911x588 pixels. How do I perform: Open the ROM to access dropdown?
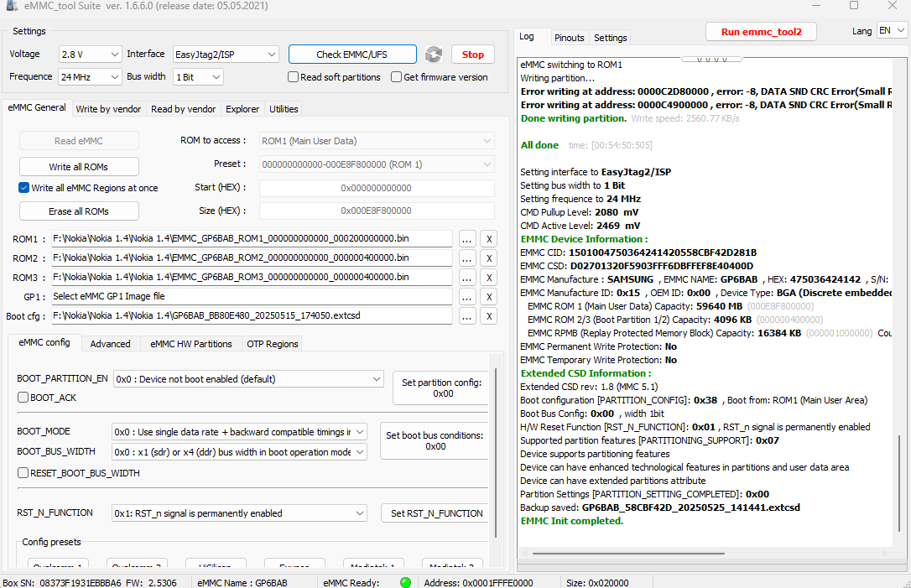[x=377, y=141]
